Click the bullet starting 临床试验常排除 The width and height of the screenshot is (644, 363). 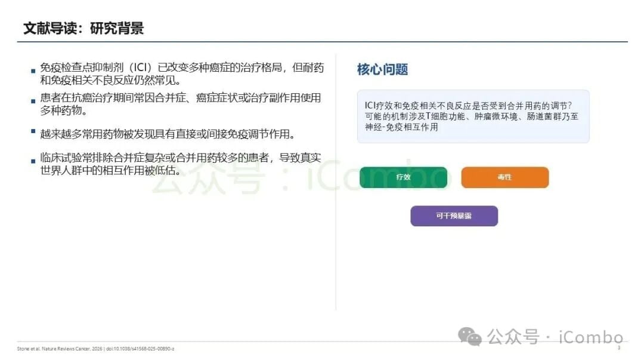pos(180,164)
